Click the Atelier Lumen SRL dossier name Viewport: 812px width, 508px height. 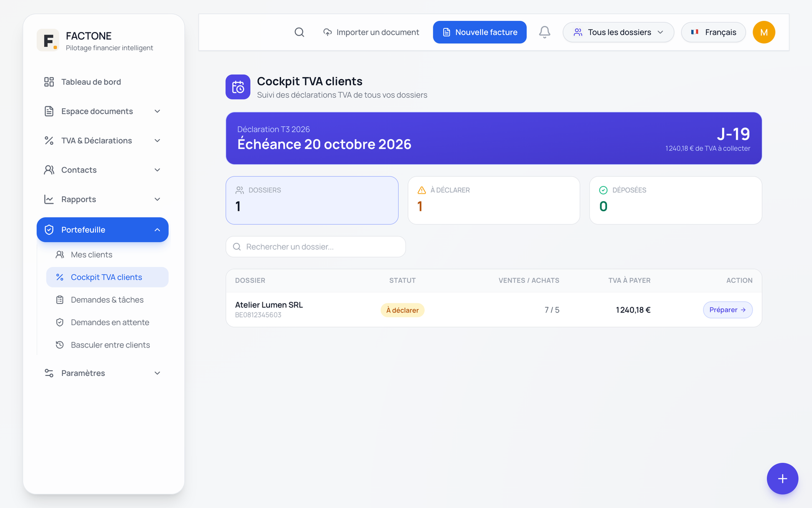(269, 305)
